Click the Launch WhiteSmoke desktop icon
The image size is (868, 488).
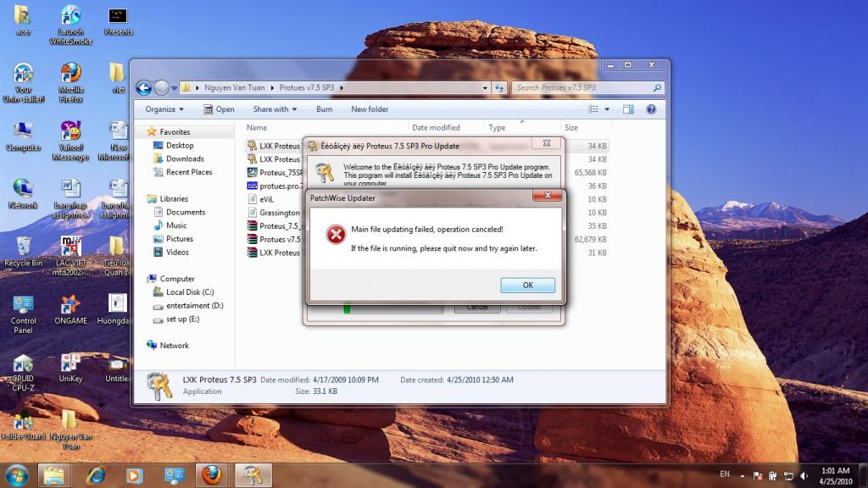(x=71, y=25)
